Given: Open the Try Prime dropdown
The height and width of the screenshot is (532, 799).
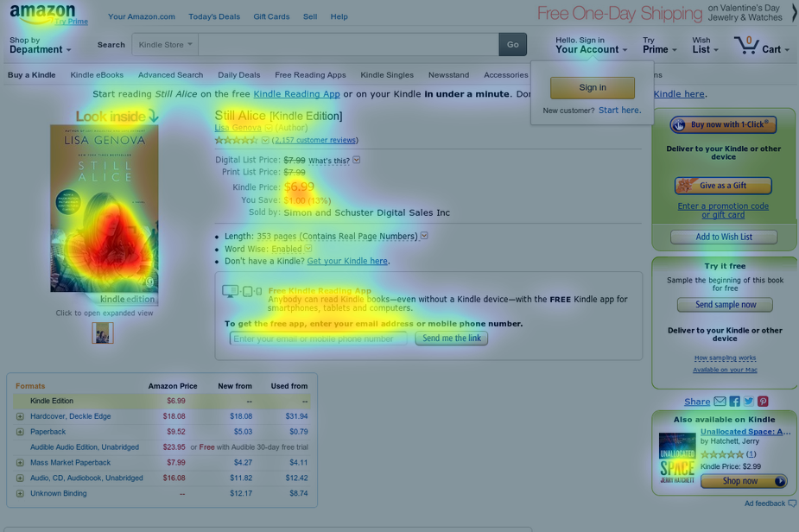Looking at the screenshot, I should pyautogui.click(x=659, y=45).
